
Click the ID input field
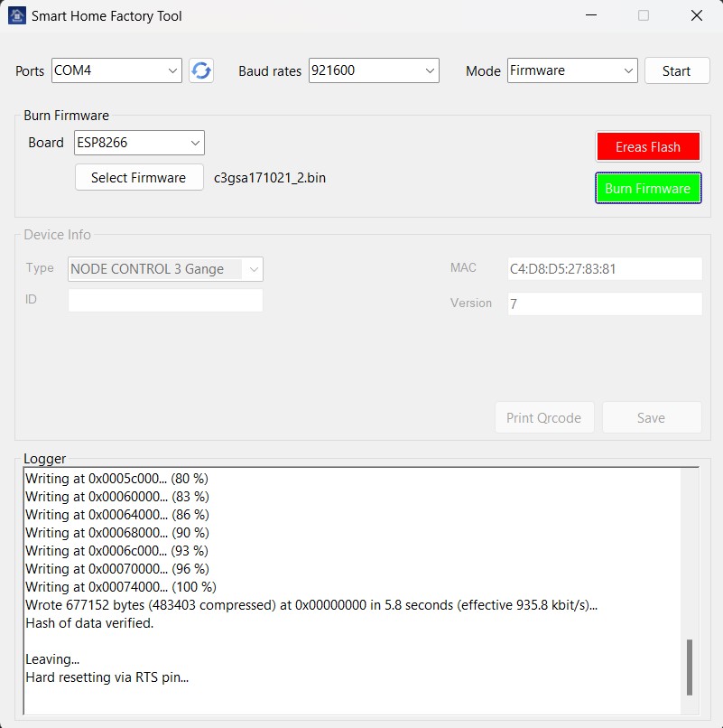[x=165, y=300]
